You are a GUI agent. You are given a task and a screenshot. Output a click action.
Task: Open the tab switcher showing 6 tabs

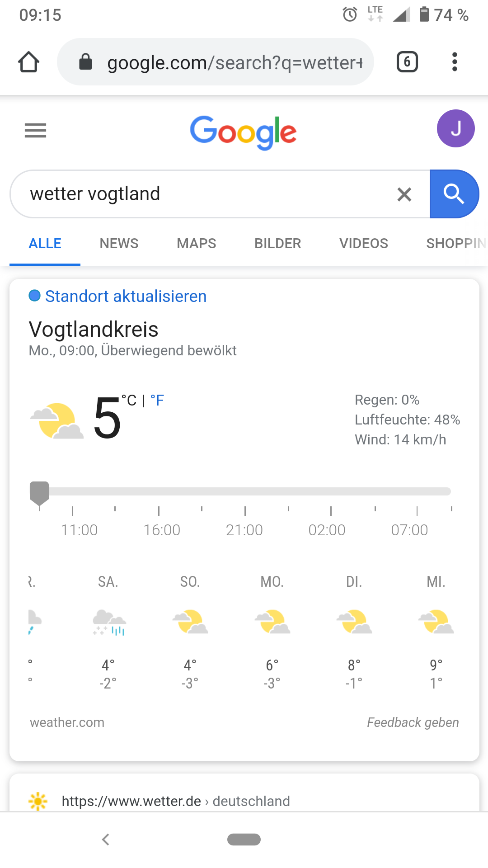pyautogui.click(x=407, y=62)
